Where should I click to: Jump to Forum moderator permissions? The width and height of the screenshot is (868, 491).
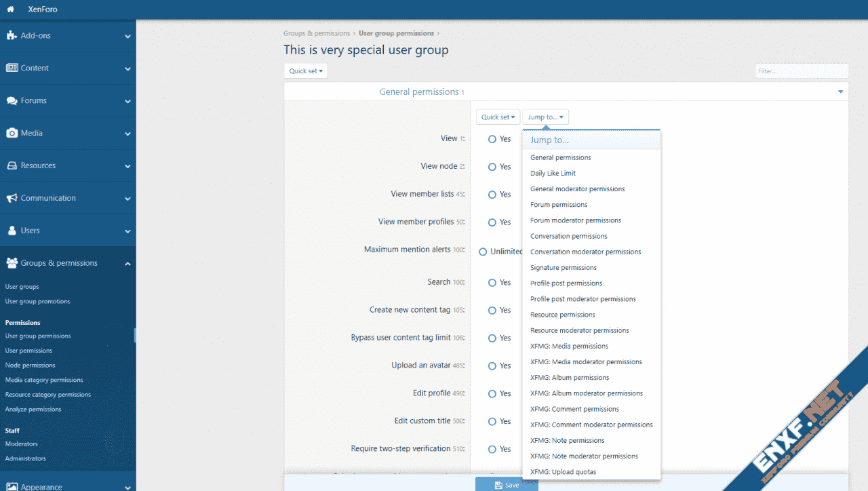tap(575, 220)
